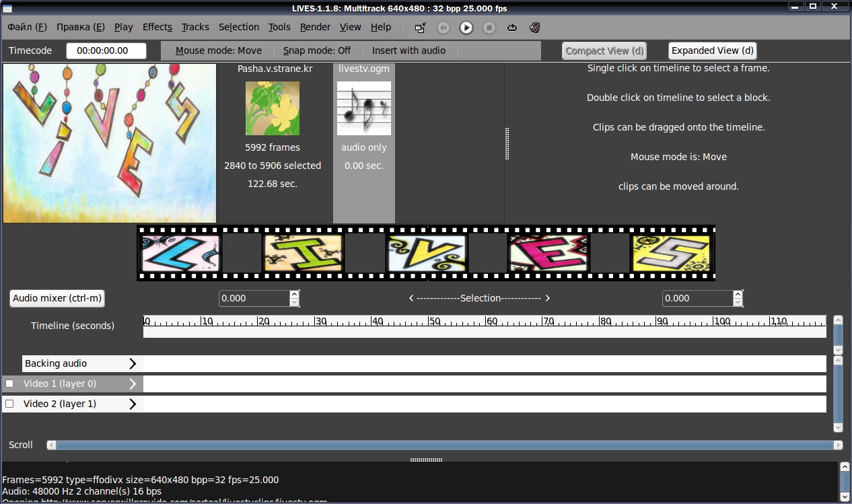Tick the Video 2 (layer 1) checkbox
Image resolution: width=852 pixels, height=504 pixels.
pyautogui.click(x=9, y=404)
